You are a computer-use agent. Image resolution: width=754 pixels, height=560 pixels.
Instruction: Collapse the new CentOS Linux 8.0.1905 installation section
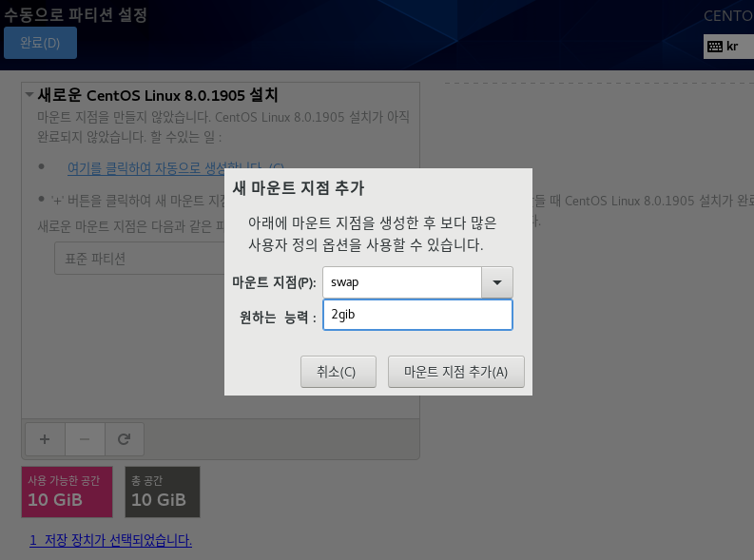(x=29, y=95)
